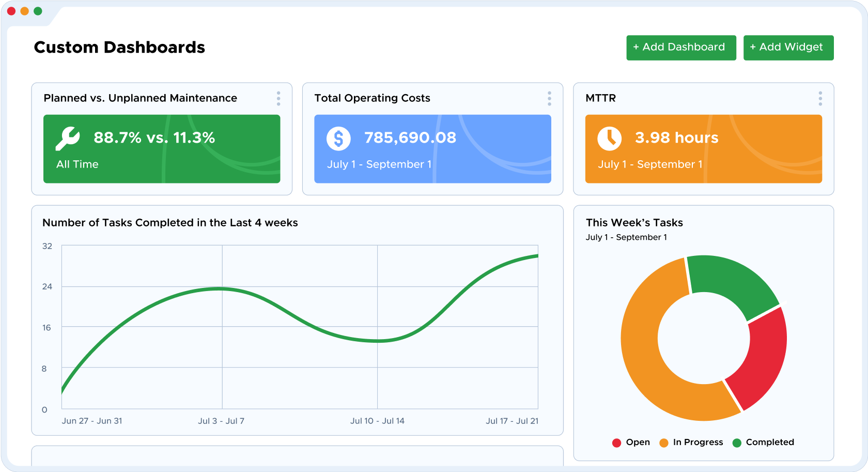This screenshot has width=868, height=472.
Task: Click the Jul 10 - Jul 14 axis label
Action: [377, 421]
